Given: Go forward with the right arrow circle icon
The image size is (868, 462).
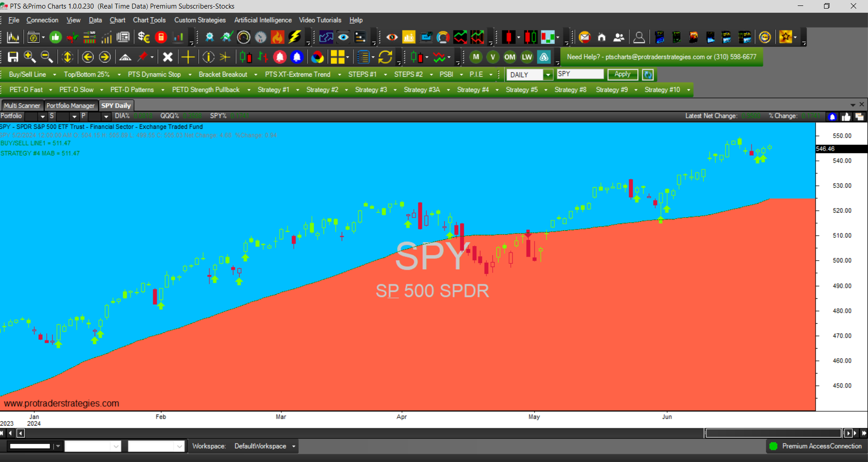Looking at the screenshot, I should [x=105, y=57].
